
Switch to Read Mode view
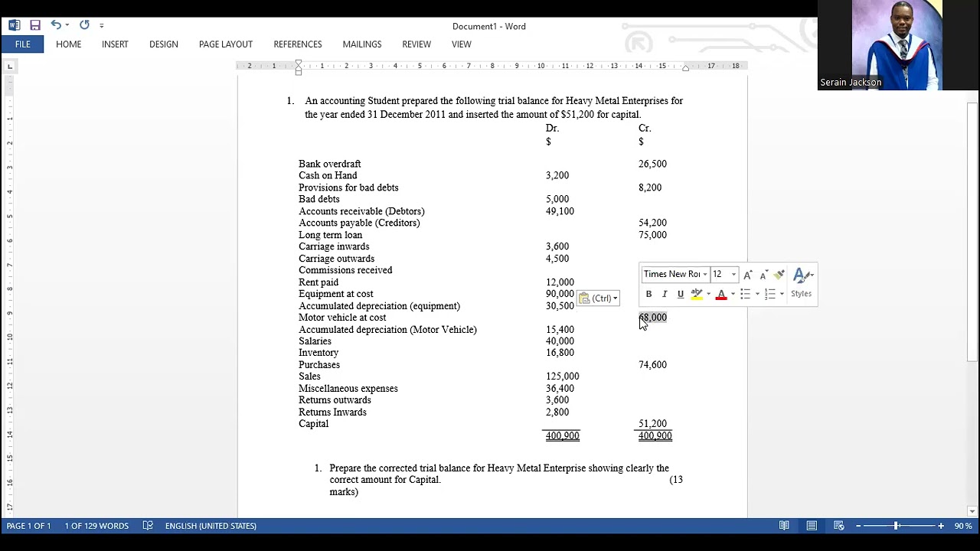(x=784, y=526)
